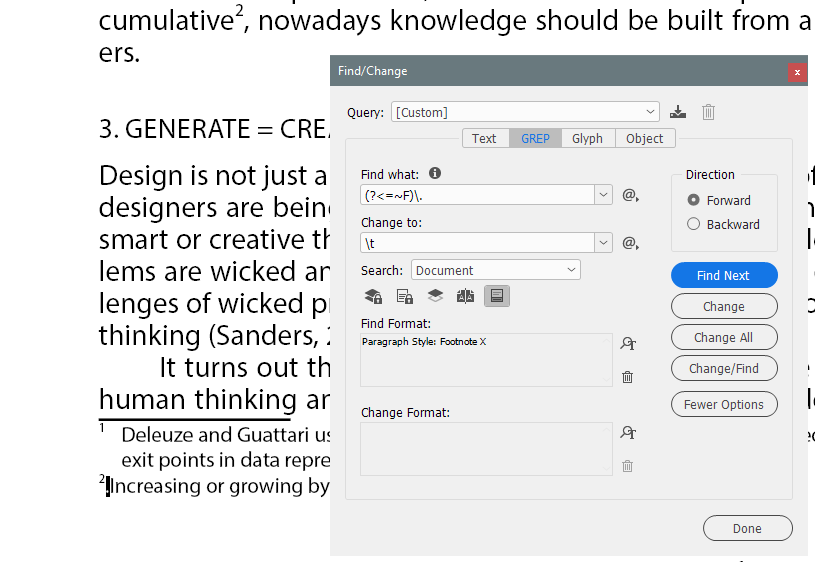Select the Forward direction radio button
This screenshot has width=815, height=562.
click(x=694, y=200)
